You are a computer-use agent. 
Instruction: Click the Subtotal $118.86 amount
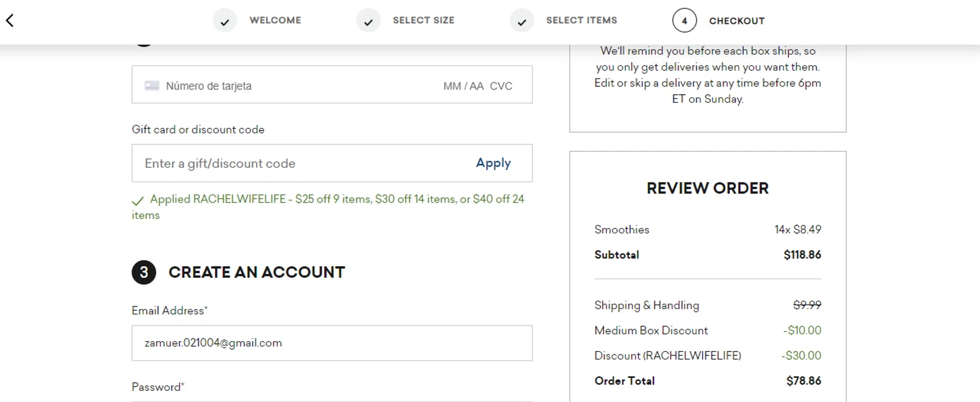click(802, 255)
